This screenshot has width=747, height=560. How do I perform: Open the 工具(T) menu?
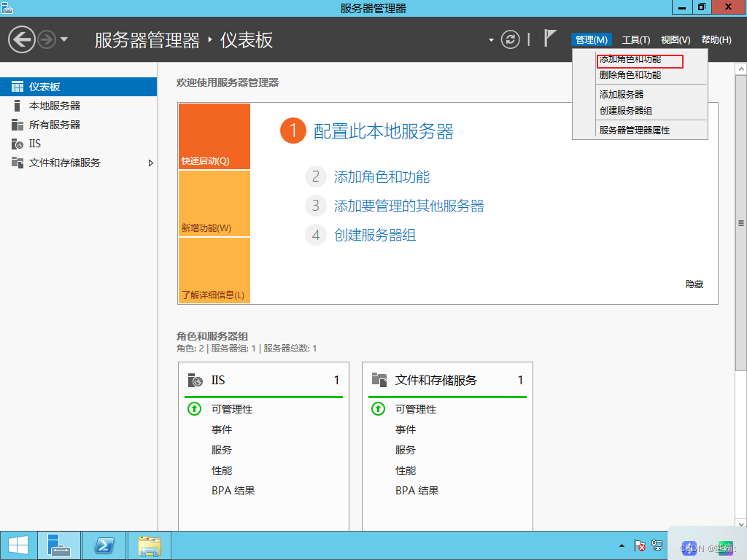pos(635,39)
